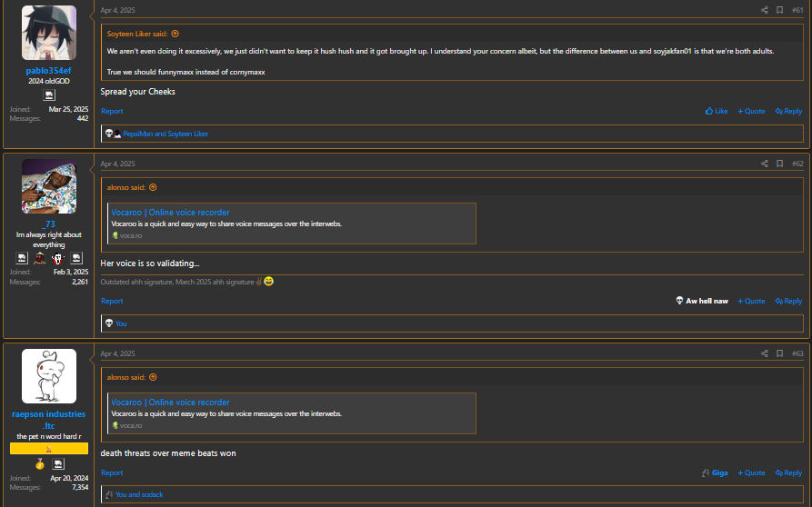The width and height of the screenshot is (812, 507).
Task: Click voca.ro domain in post #62
Action: click(131, 235)
